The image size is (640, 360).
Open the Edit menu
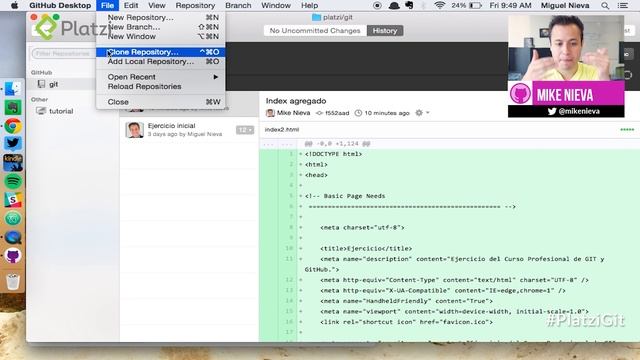131,5
